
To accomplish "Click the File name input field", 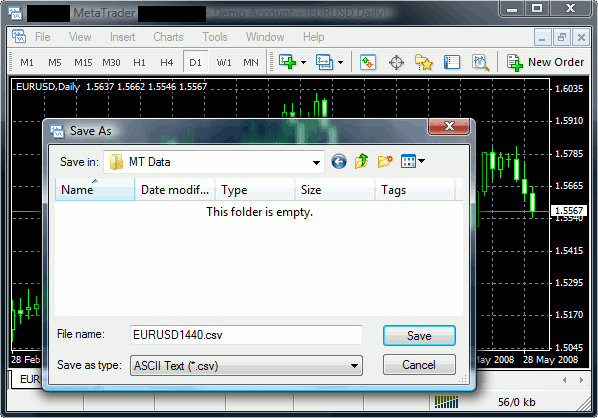I will [246, 335].
